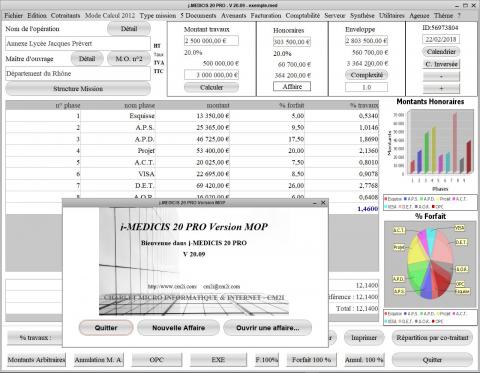Open the Synthèse menu
Viewport: 480px width, 373px height.
click(362, 16)
